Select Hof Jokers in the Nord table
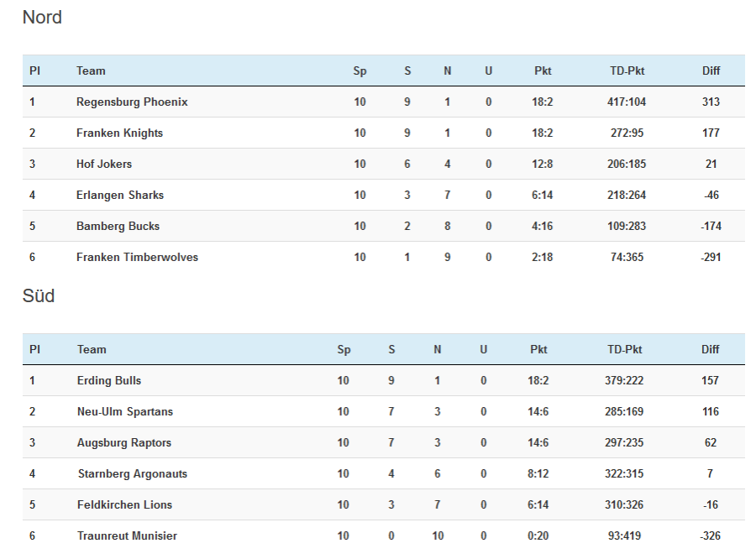The height and width of the screenshot is (559, 756). click(x=104, y=165)
